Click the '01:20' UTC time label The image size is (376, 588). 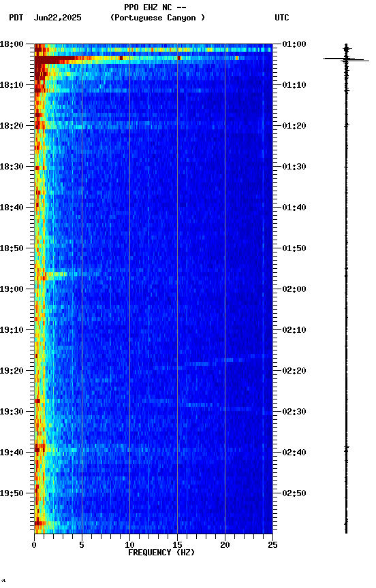pos(294,126)
